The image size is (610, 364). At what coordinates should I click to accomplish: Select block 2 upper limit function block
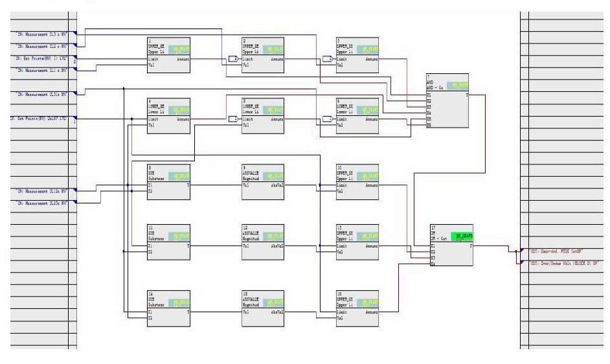(263, 55)
